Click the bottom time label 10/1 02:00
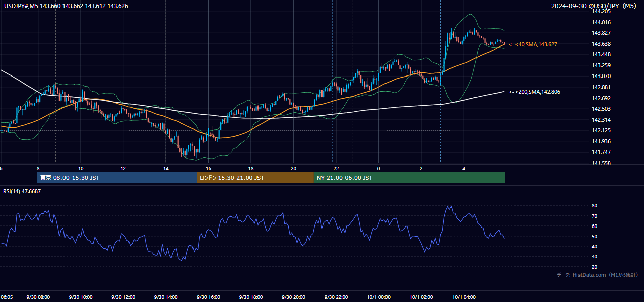 click(x=421, y=297)
